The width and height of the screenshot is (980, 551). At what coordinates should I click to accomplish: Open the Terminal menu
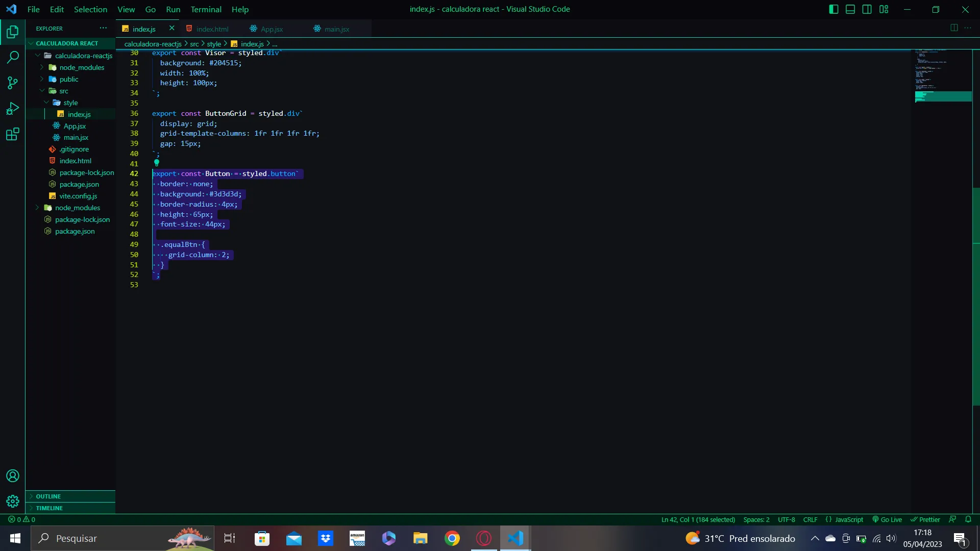pyautogui.click(x=206, y=9)
